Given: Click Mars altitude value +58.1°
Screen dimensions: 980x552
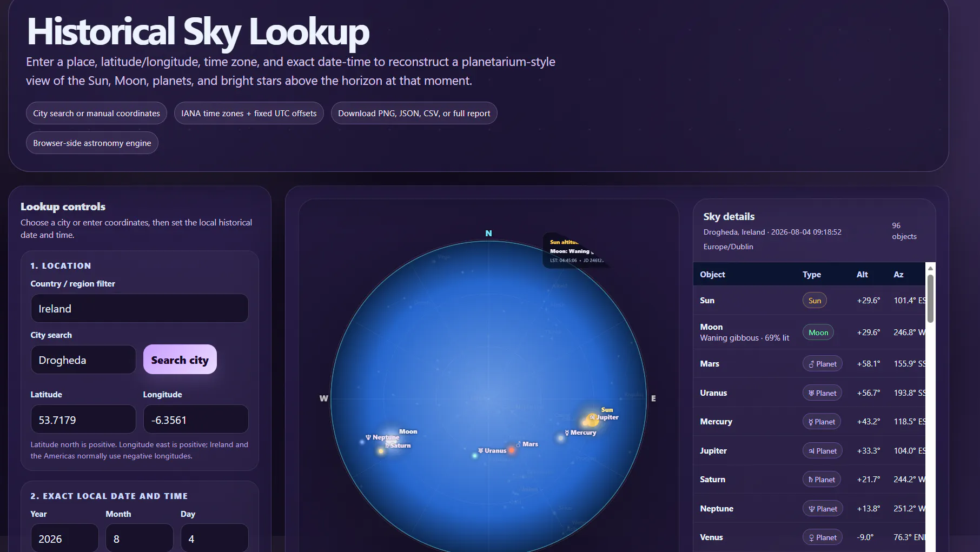Looking at the screenshot, I should [869, 364].
